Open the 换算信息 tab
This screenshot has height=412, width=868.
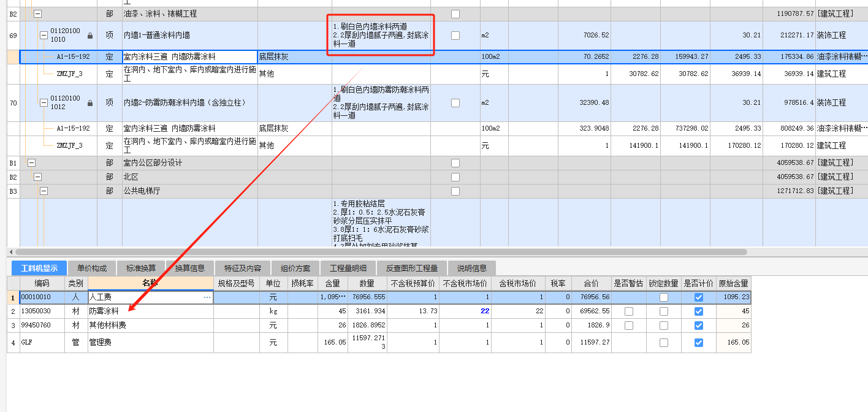coord(190,269)
